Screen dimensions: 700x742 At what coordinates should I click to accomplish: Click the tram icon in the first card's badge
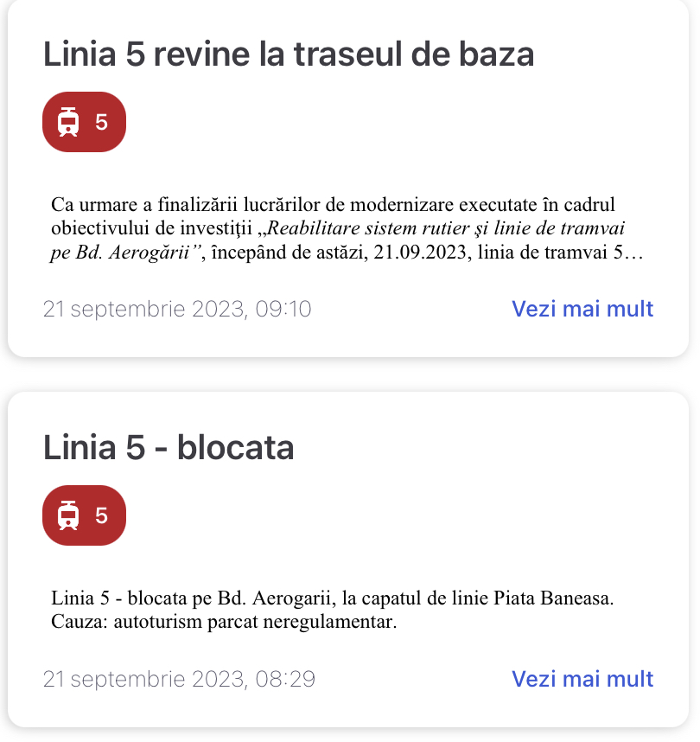click(68, 122)
